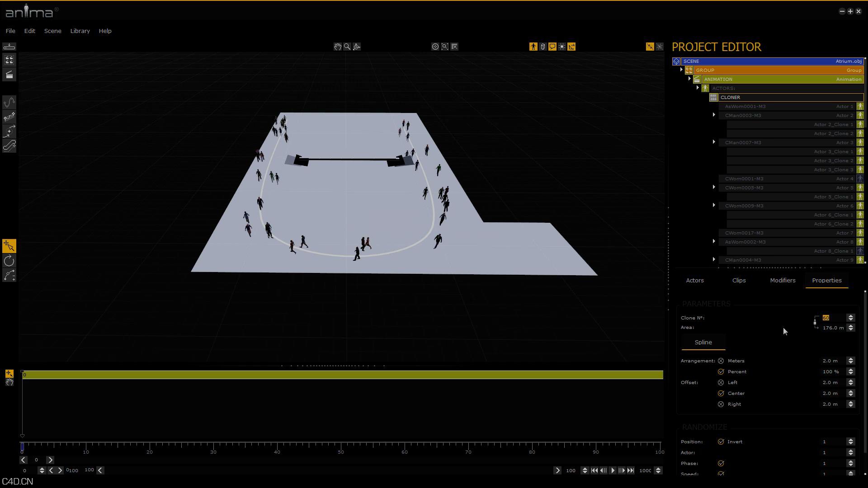Screen dimensions: 868x488
Task: Select the Move/Transform tool in left toolbar
Action: click(x=9, y=245)
